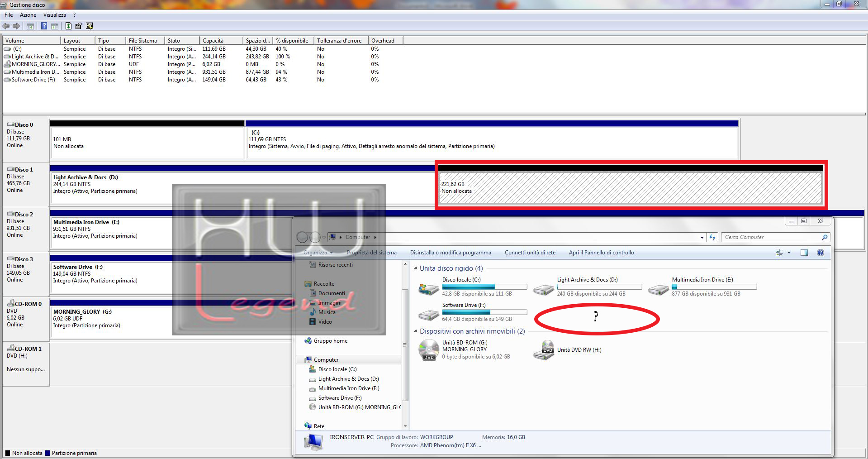Select Multimedia Iron Drive (E:) drive icon
This screenshot has height=459, width=868.
[x=659, y=289]
